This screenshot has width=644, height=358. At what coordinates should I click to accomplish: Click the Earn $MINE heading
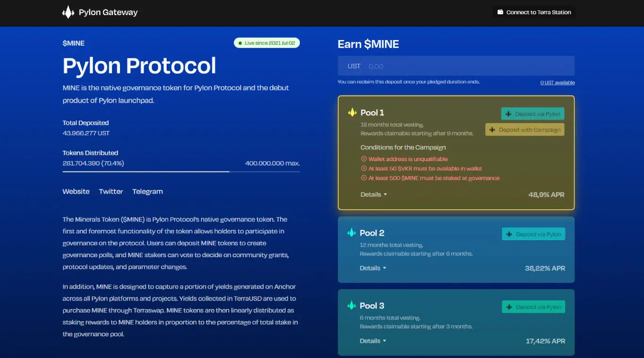click(x=368, y=44)
